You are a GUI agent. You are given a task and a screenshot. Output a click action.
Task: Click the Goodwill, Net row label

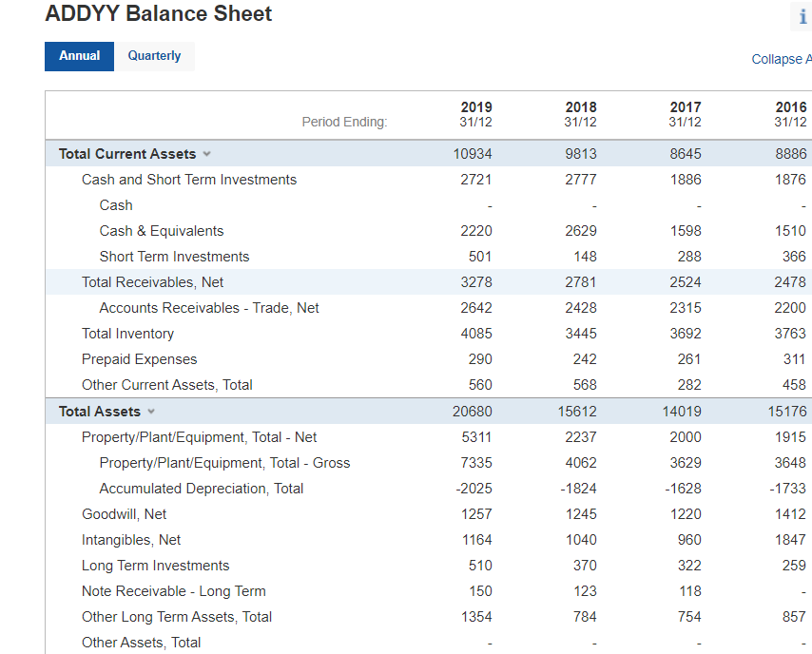(125, 514)
